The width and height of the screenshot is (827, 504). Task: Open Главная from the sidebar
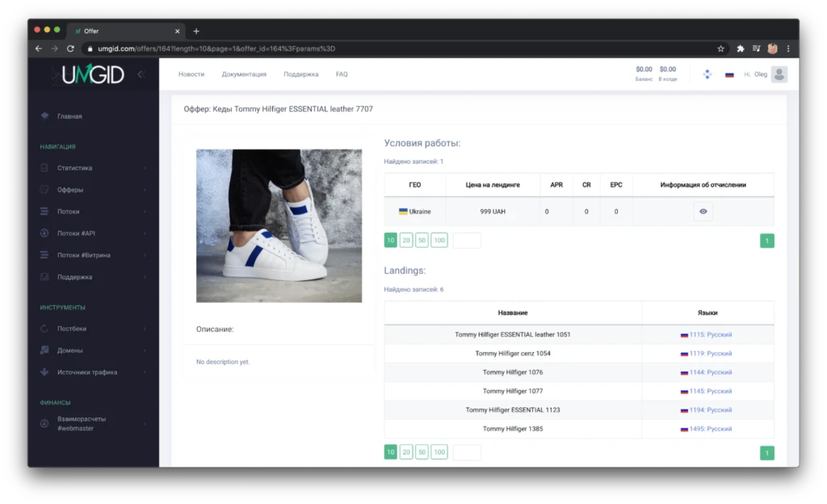coord(69,116)
